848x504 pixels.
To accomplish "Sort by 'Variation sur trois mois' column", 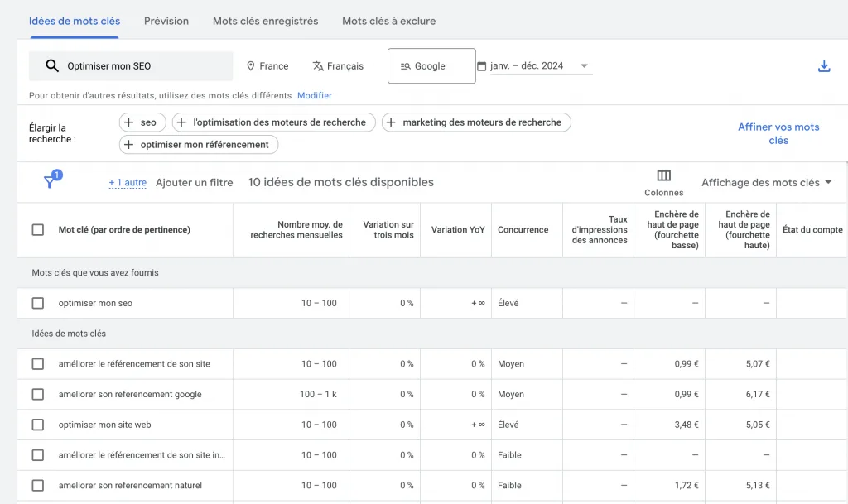I will (x=388, y=229).
